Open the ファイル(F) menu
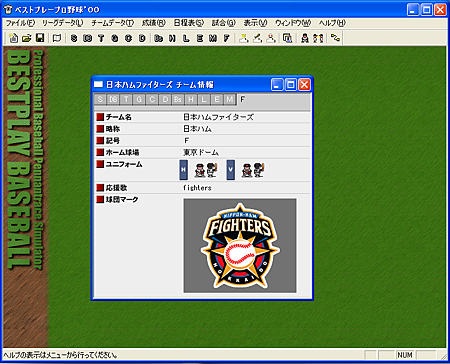The image size is (450, 364). (x=20, y=23)
